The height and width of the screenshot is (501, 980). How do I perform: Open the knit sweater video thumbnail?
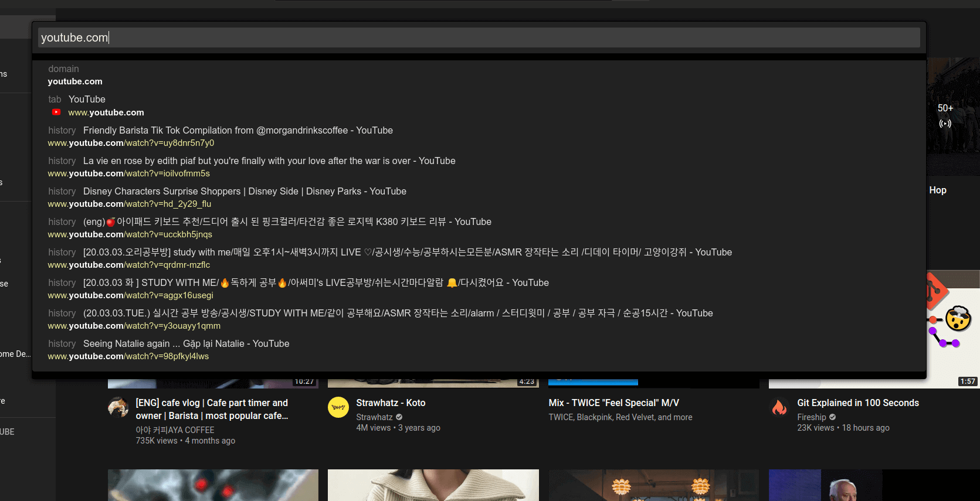pyautogui.click(x=433, y=485)
